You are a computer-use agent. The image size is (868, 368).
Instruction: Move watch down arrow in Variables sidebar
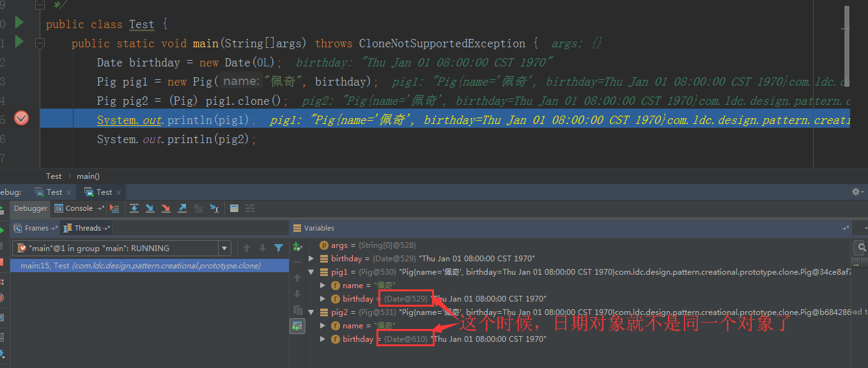pyautogui.click(x=297, y=294)
